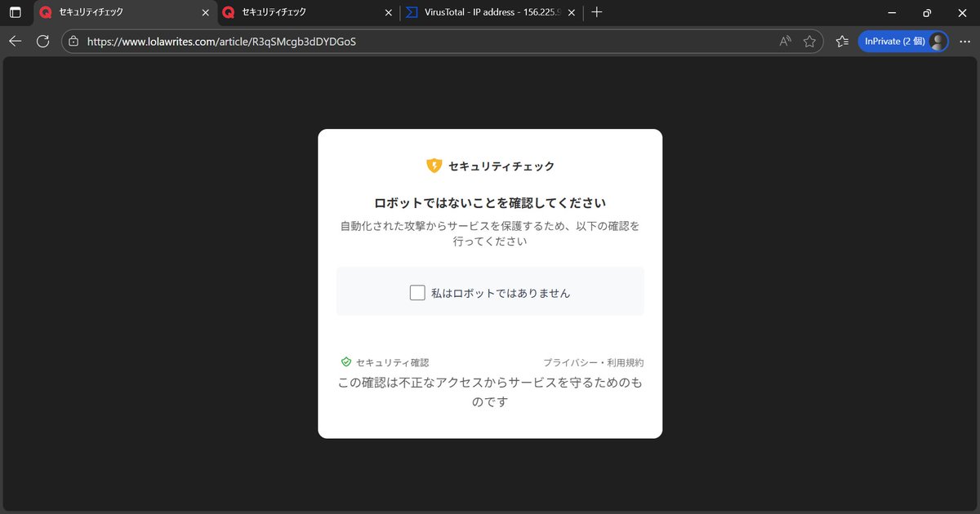Close the VirusTotal tab
The width and height of the screenshot is (980, 514).
[571, 12]
